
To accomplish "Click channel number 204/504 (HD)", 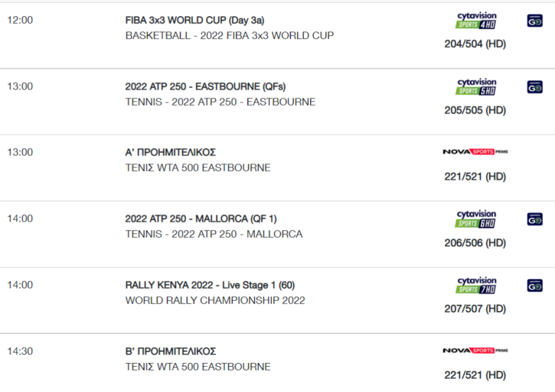I will coord(475,44).
